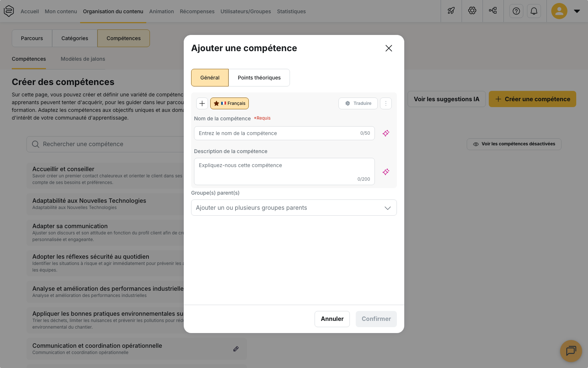Click Créer une compétence button

pos(533,99)
